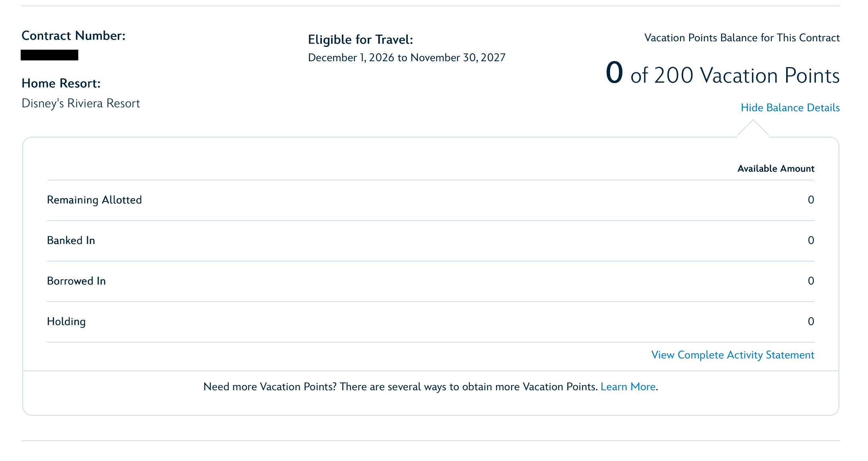
Task: Click the Available Amount column header
Action: (776, 169)
